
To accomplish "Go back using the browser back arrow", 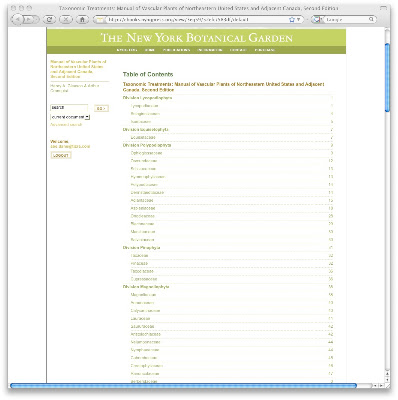I will pyautogui.click(x=17, y=20).
